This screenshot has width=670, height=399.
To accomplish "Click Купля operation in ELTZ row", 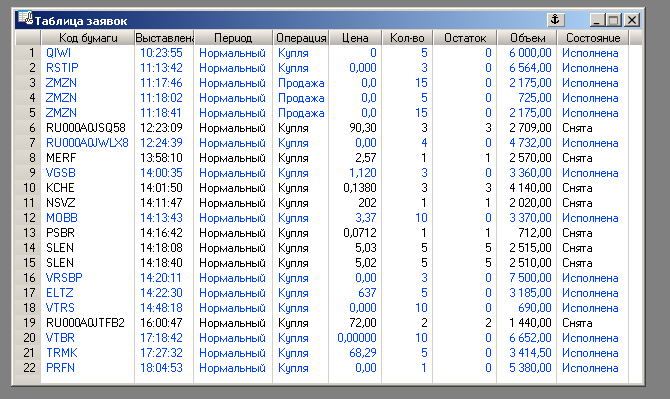I will coord(293,293).
